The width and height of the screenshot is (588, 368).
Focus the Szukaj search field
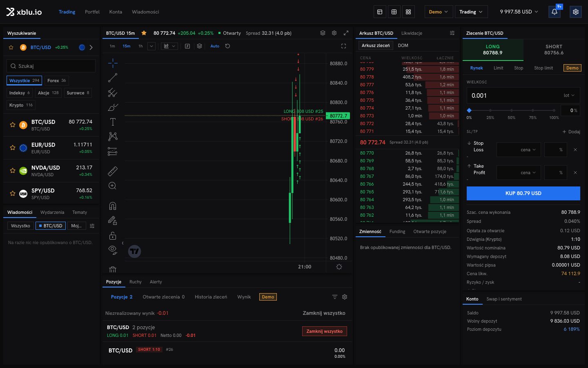51,66
